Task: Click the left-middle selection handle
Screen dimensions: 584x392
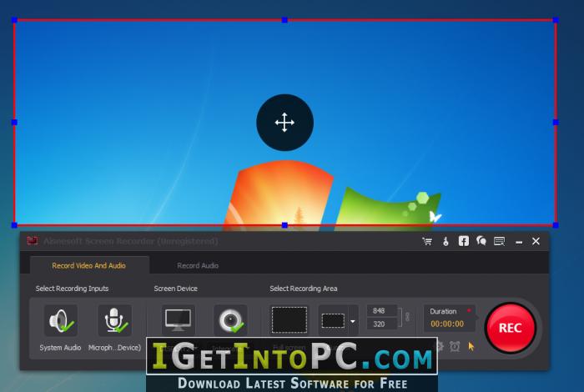Action: tap(14, 122)
